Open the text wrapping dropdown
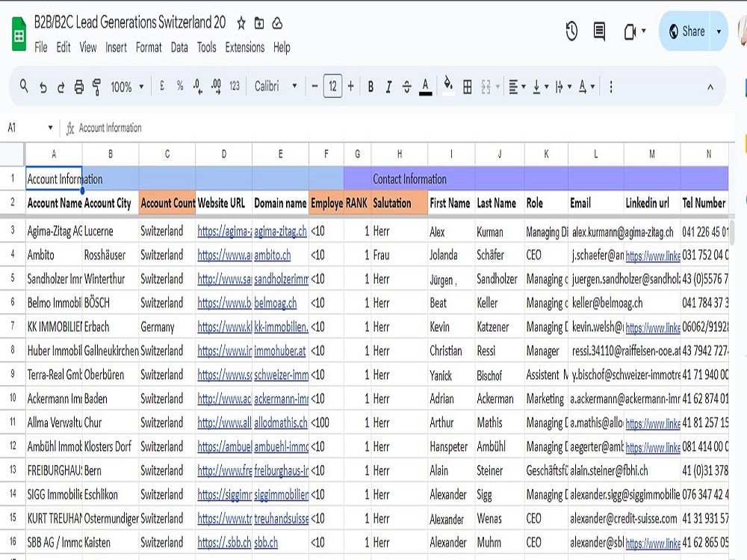The height and width of the screenshot is (560, 747). [563, 87]
